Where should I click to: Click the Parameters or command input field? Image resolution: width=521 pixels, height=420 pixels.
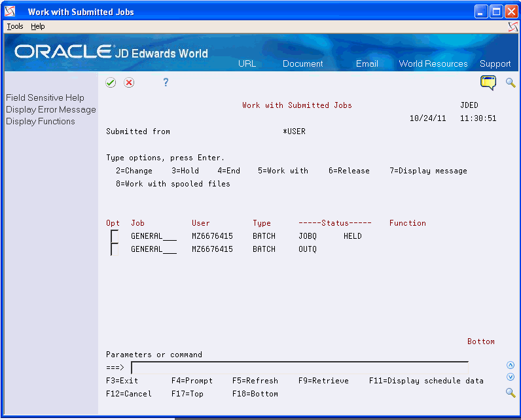[300, 368]
